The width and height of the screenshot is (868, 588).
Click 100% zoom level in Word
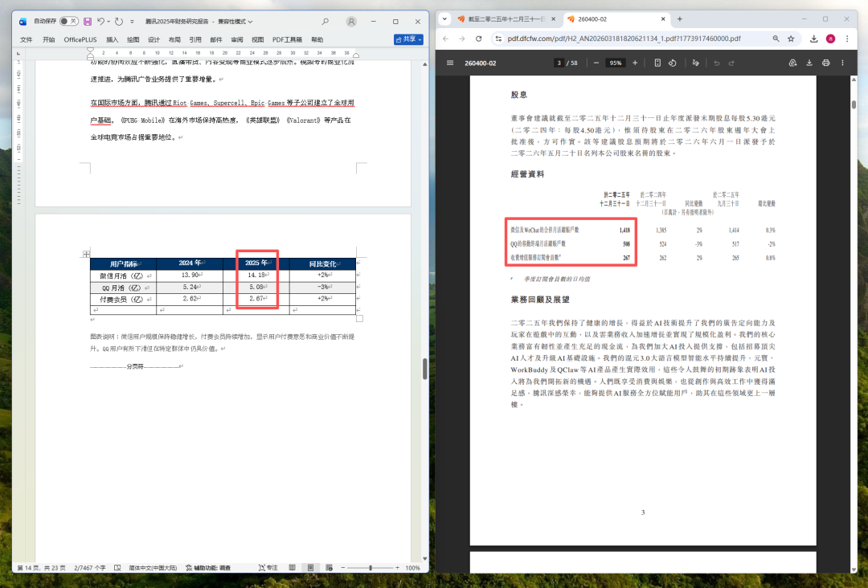click(x=412, y=568)
